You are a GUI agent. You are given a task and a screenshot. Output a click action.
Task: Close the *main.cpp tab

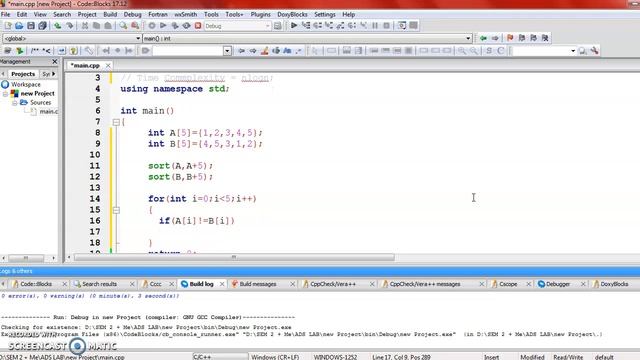click(x=108, y=66)
